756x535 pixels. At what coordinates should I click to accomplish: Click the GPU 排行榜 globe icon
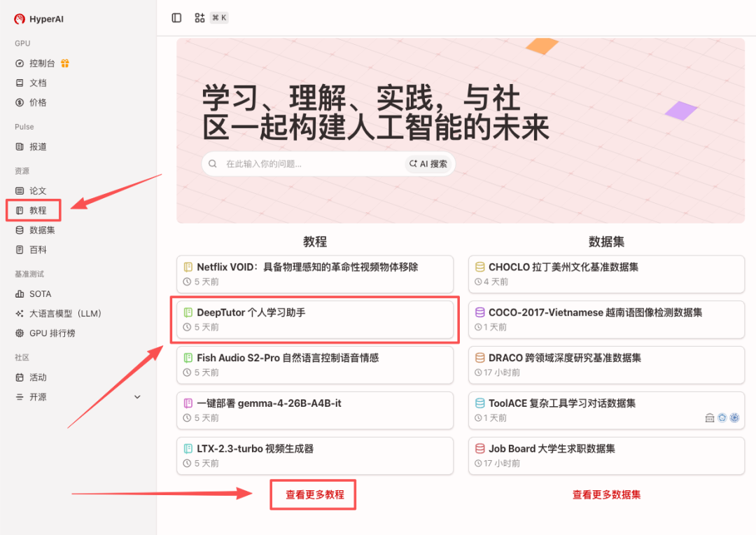click(x=20, y=333)
